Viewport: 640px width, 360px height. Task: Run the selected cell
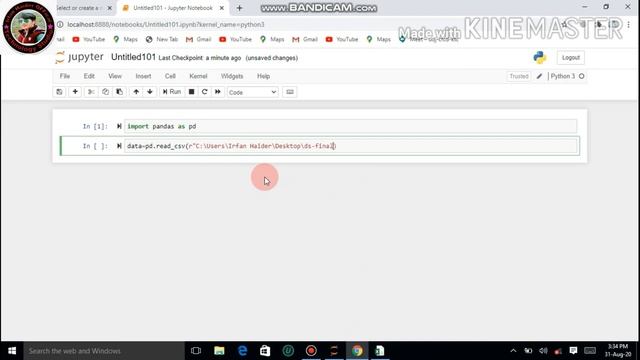point(172,92)
